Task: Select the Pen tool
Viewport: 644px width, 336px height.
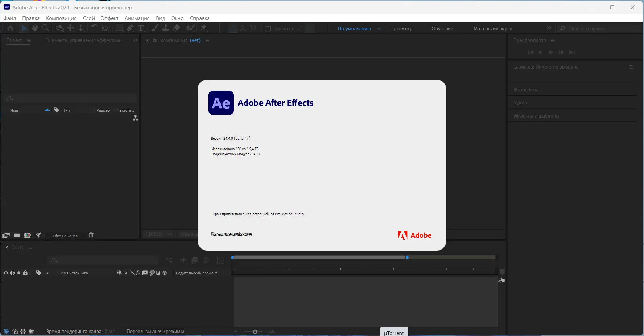Action: pyautogui.click(x=130, y=28)
